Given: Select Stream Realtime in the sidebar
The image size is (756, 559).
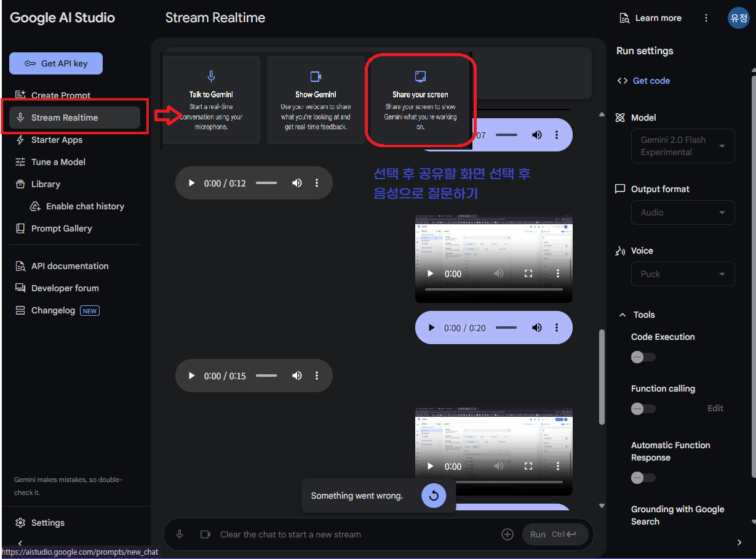Looking at the screenshot, I should pos(74,118).
